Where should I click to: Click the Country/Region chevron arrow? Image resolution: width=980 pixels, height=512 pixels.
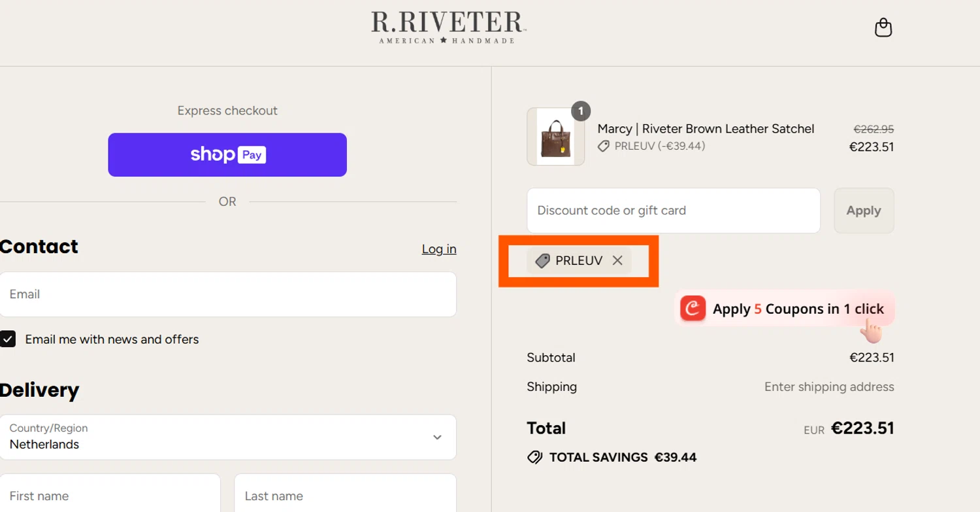[438, 437]
